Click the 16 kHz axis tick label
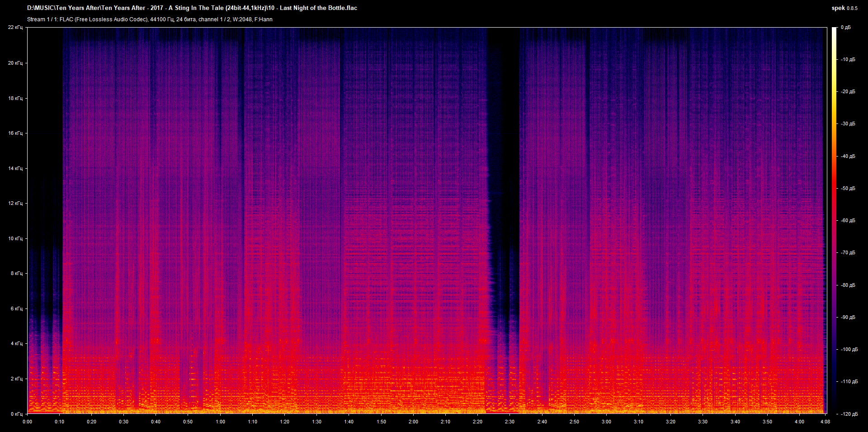The image size is (868, 432). point(15,133)
